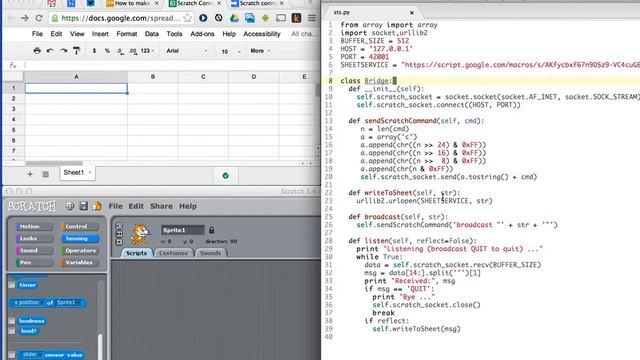Add a new sheet with the plus icon
This screenshot has height=360, width=640.
click(x=30, y=174)
